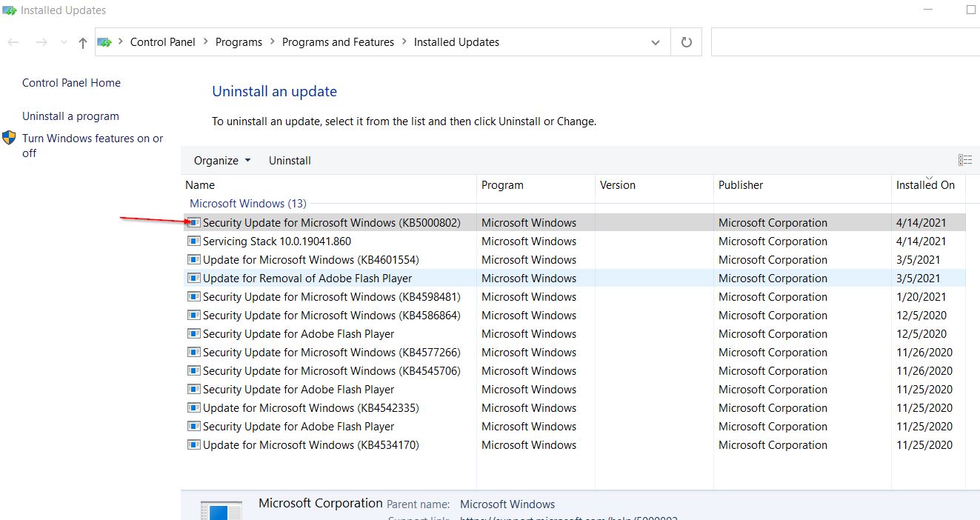Viewport: 980px width, 520px height.
Task: Open the recent locations dropdown arrow
Action: click(x=63, y=43)
